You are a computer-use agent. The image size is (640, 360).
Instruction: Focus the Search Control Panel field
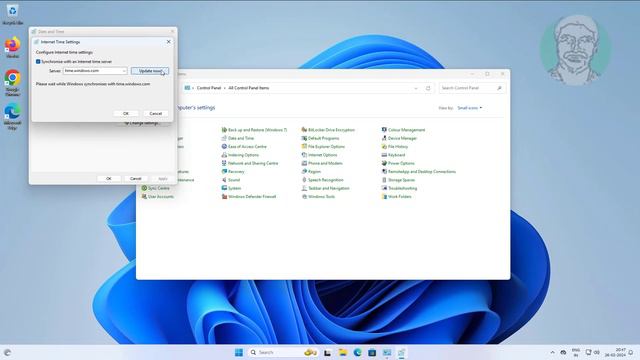tap(472, 88)
